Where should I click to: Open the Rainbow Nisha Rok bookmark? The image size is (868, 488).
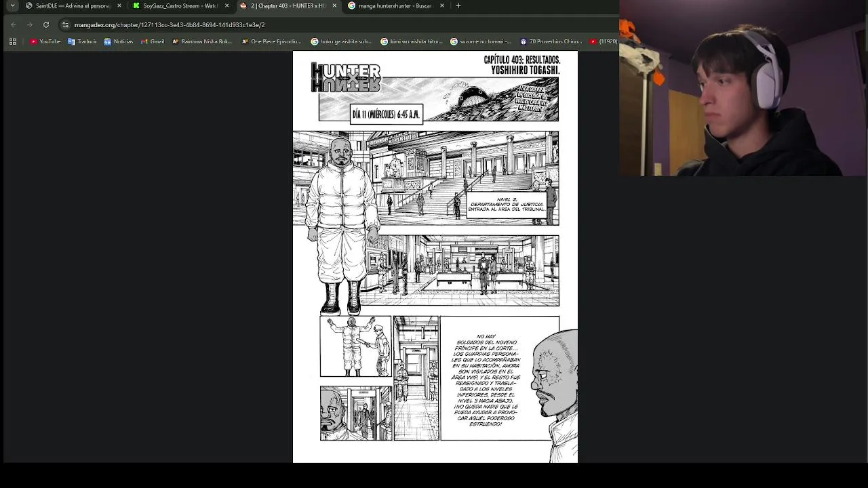pyautogui.click(x=202, y=41)
